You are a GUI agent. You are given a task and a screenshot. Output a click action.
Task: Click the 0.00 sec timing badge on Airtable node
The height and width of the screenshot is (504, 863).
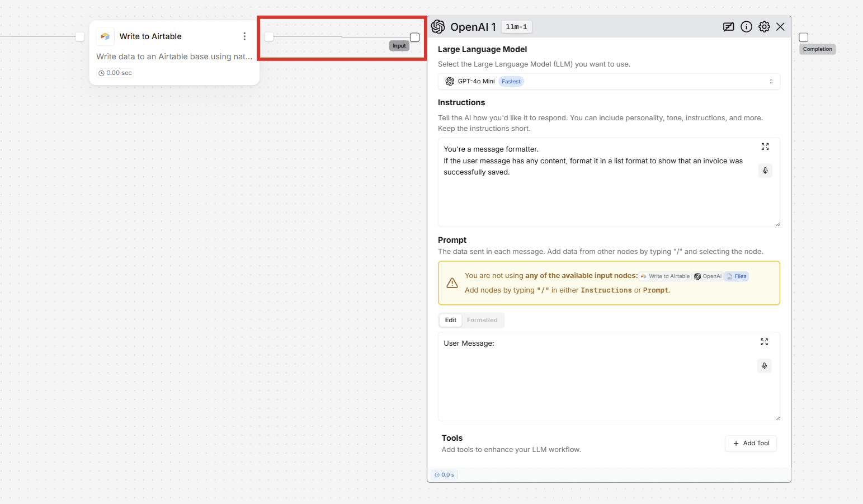click(x=115, y=73)
